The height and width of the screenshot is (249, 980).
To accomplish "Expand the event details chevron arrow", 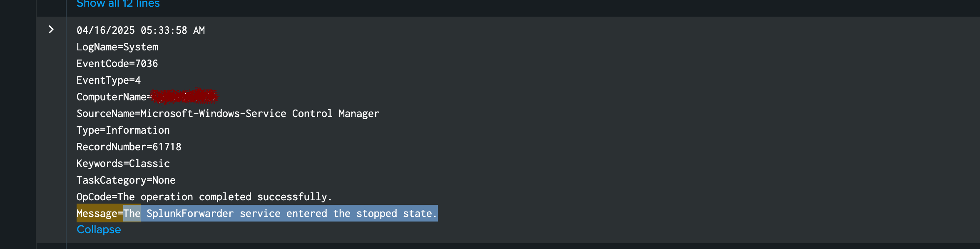I will (x=51, y=30).
